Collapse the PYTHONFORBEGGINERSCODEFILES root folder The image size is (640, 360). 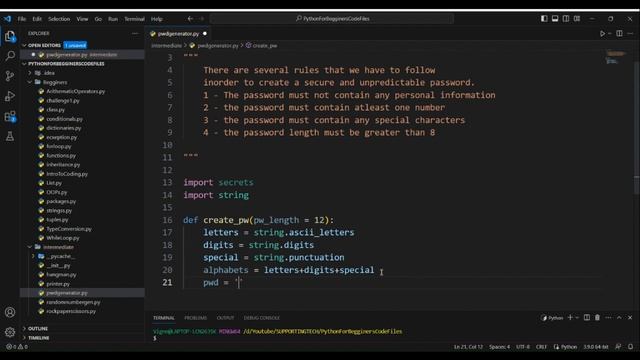point(24,64)
